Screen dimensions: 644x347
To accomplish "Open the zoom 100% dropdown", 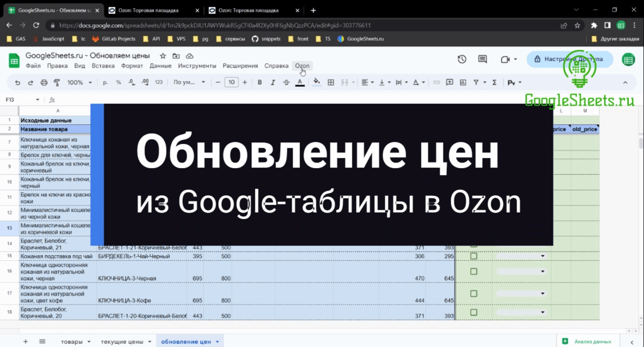I will [79, 83].
